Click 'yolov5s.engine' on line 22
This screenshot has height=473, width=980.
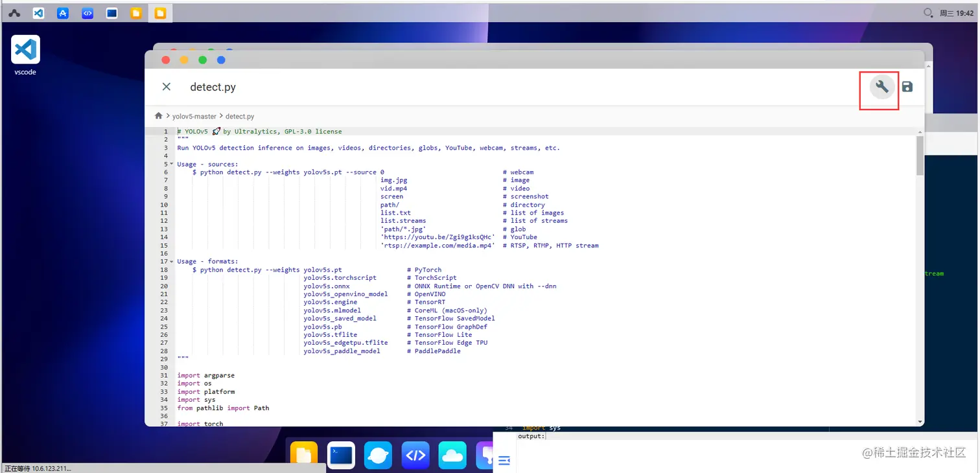pyautogui.click(x=331, y=302)
